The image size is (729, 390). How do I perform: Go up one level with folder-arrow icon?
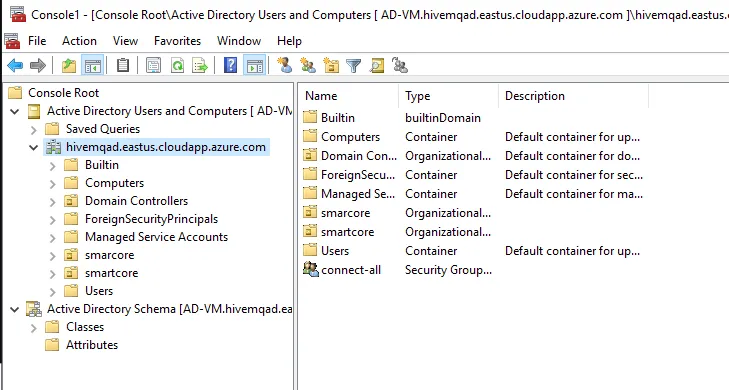pos(69,66)
